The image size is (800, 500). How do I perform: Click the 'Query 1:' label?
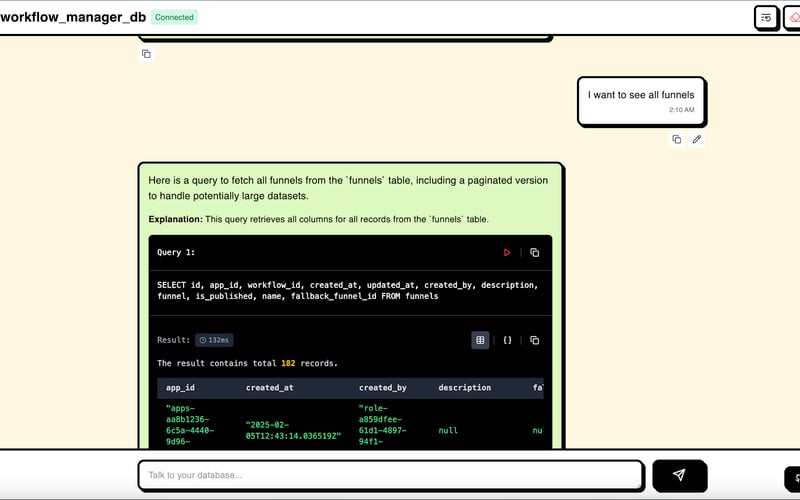(176, 253)
